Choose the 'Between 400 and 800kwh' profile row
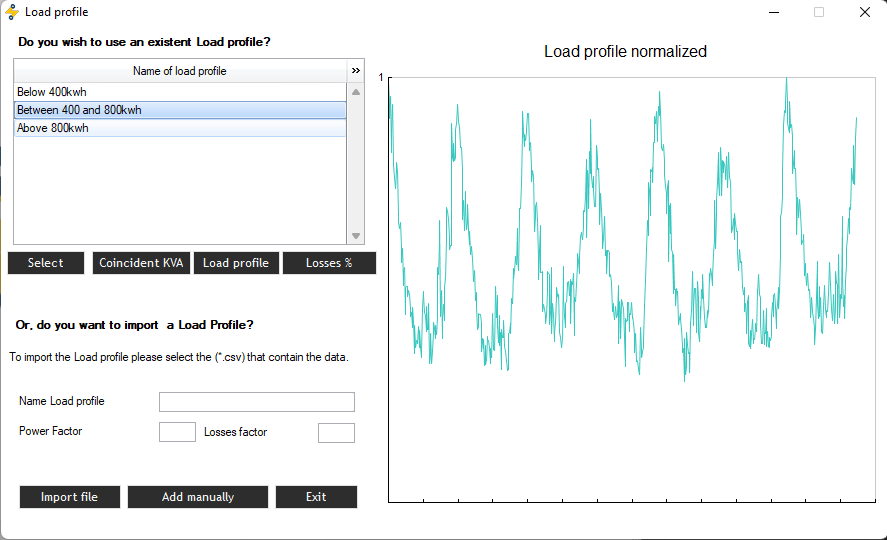The width and height of the screenshot is (887, 540). click(x=180, y=110)
